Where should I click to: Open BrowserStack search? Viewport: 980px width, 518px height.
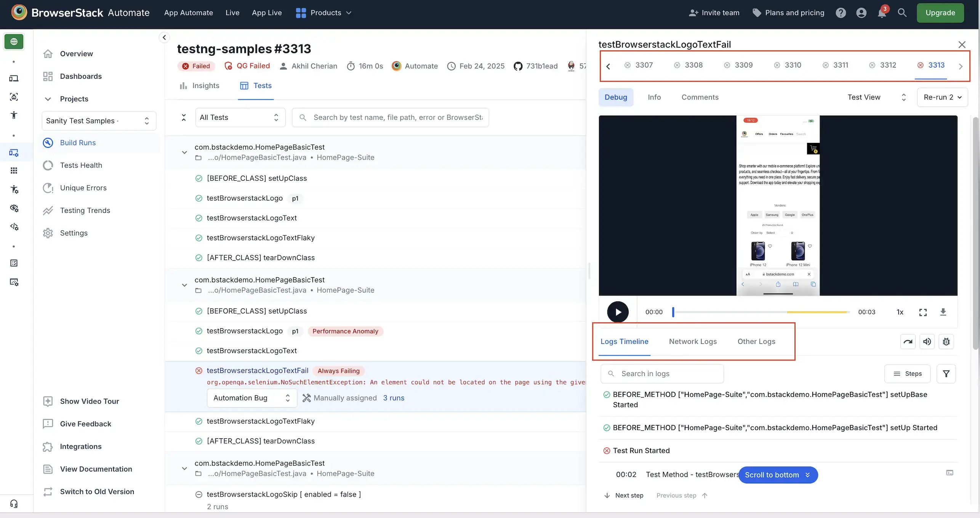click(x=902, y=13)
